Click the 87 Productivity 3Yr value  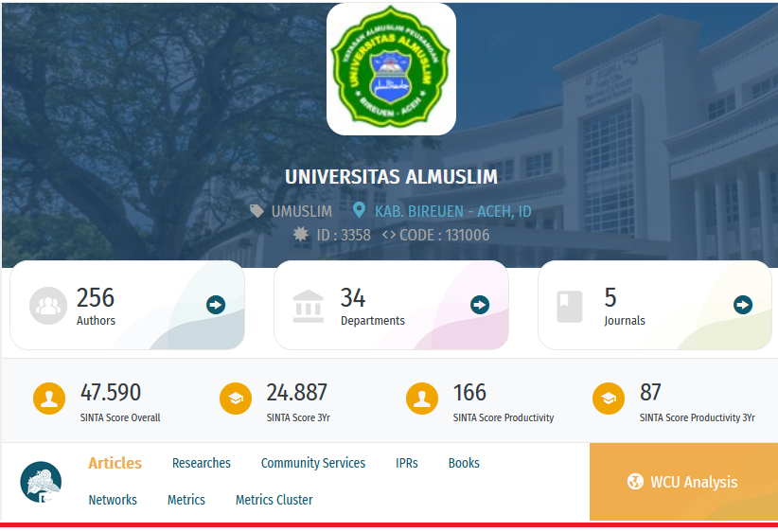[650, 392]
